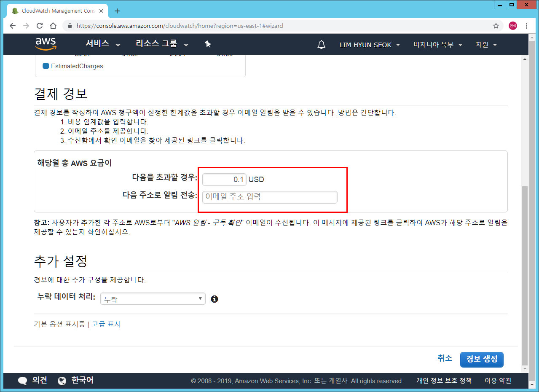Select the CloudWatch Management Console tab
This screenshot has height=392, width=539.
coord(57,11)
